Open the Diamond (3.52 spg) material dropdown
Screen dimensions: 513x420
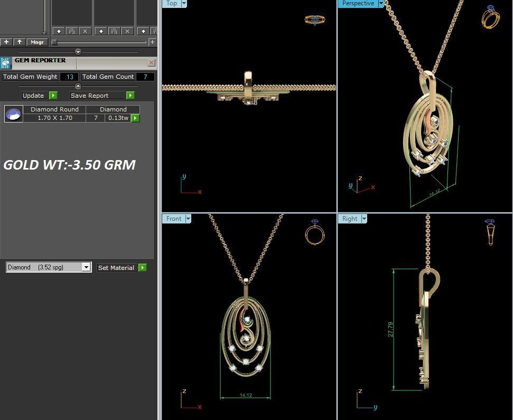[x=49, y=267]
